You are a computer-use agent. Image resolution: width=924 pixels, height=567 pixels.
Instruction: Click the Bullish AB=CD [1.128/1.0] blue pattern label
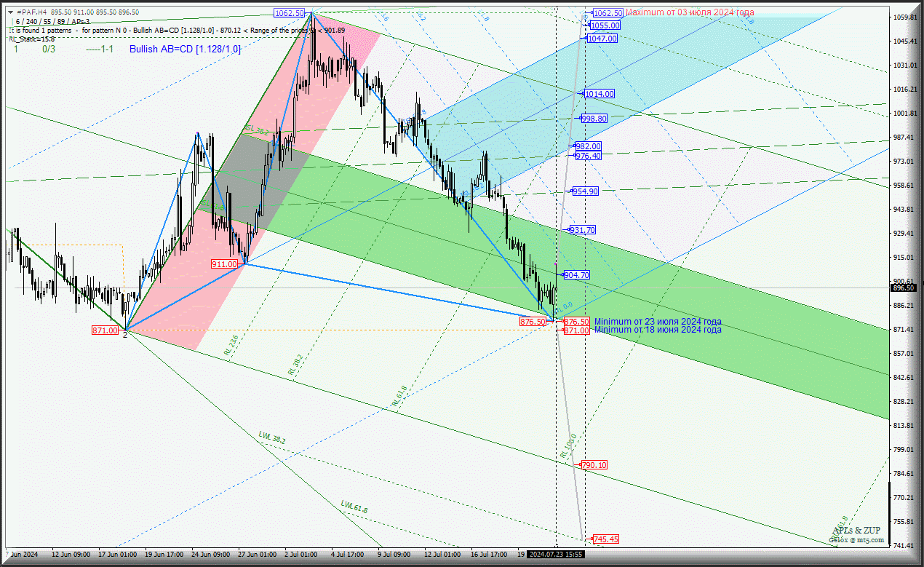pos(185,49)
